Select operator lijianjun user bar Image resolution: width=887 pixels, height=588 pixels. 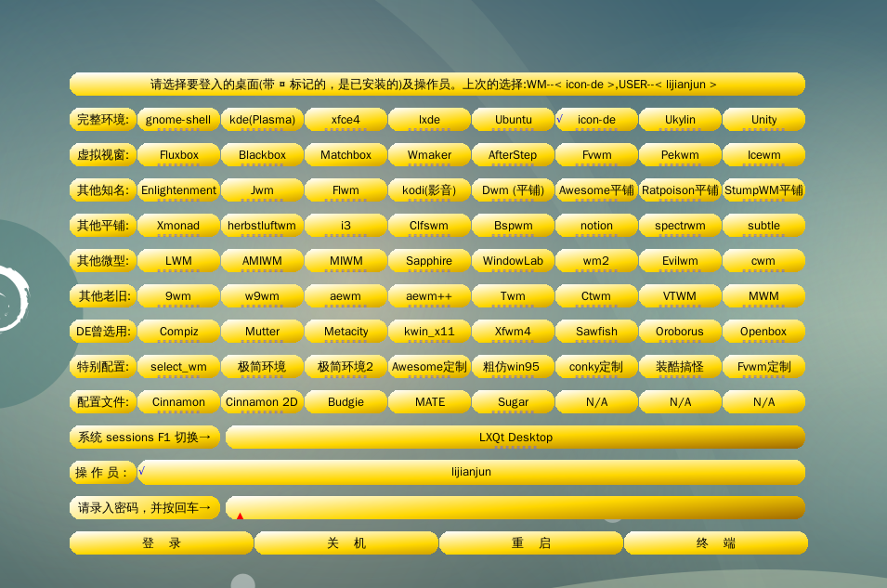pos(471,472)
